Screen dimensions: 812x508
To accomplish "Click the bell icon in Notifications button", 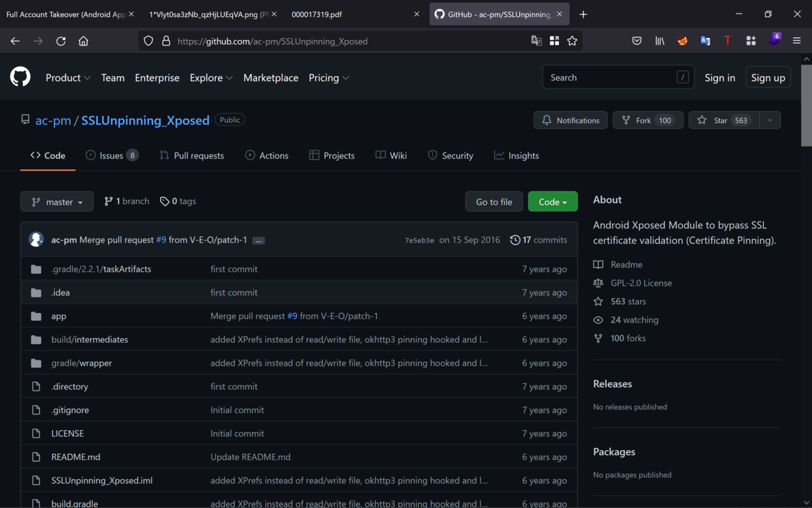I will pyautogui.click(x=547, y=121).
